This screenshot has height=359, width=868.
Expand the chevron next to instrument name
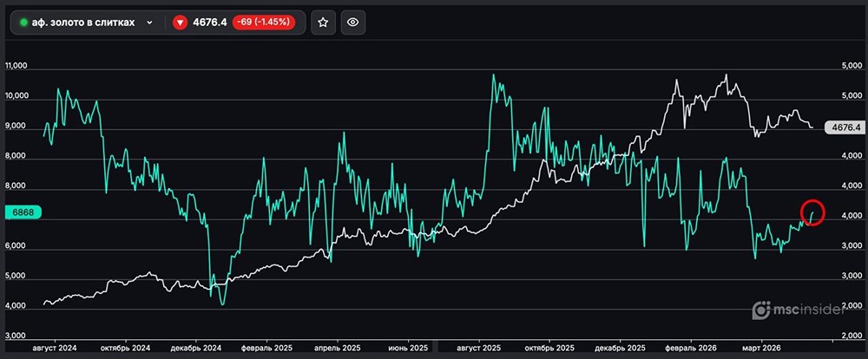(150, 23)
